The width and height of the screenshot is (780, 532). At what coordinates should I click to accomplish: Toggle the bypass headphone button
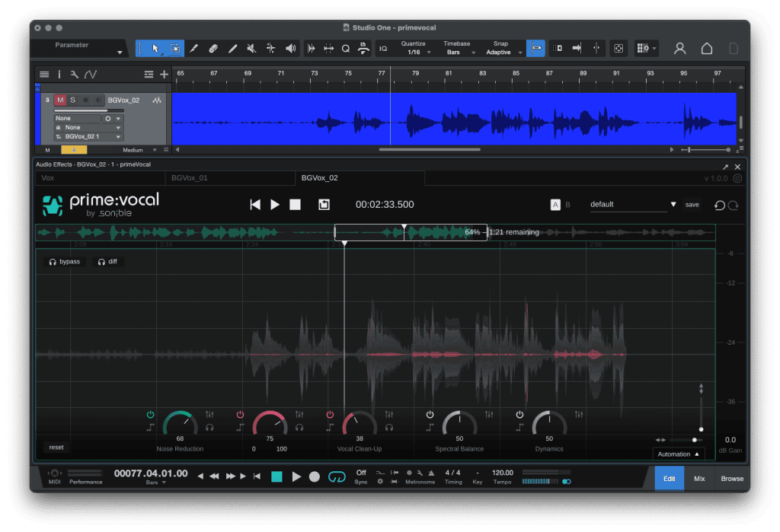point(64,262)
